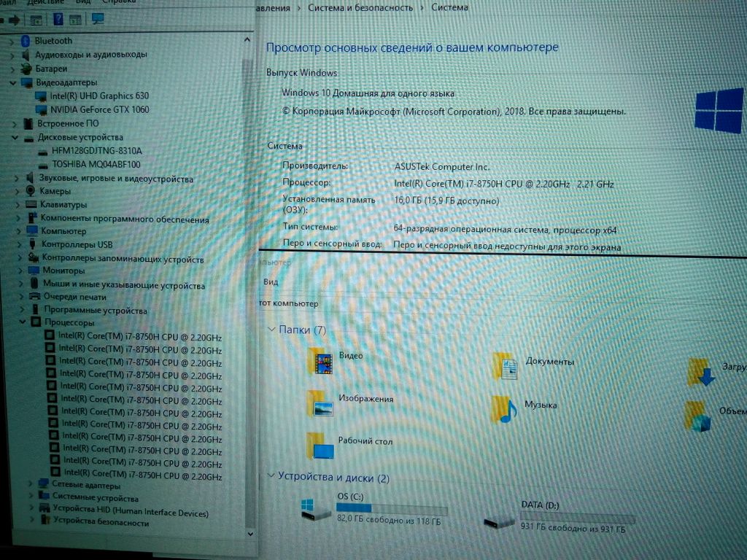747x560 pixels.
Task: Click the forward arrow in Device Manager toolbar
Action: coord(13,19)
